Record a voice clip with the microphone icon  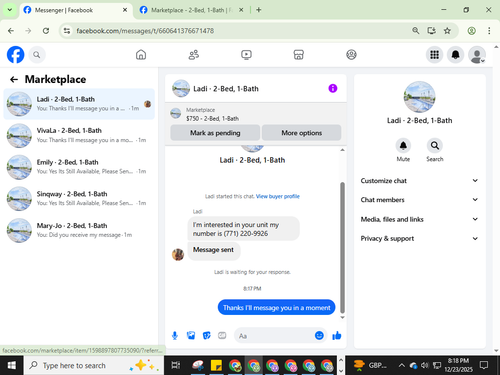175,335
